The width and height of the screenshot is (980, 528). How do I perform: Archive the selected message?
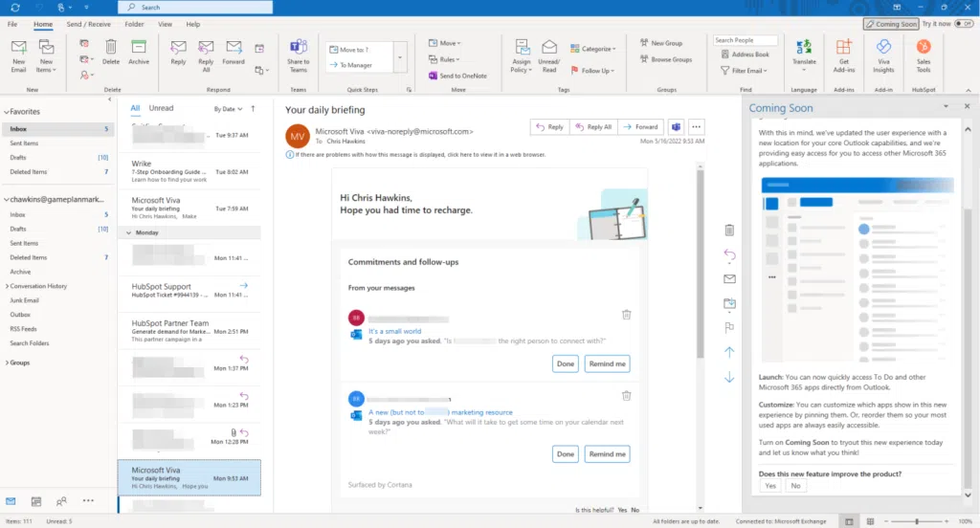(139, 53)
